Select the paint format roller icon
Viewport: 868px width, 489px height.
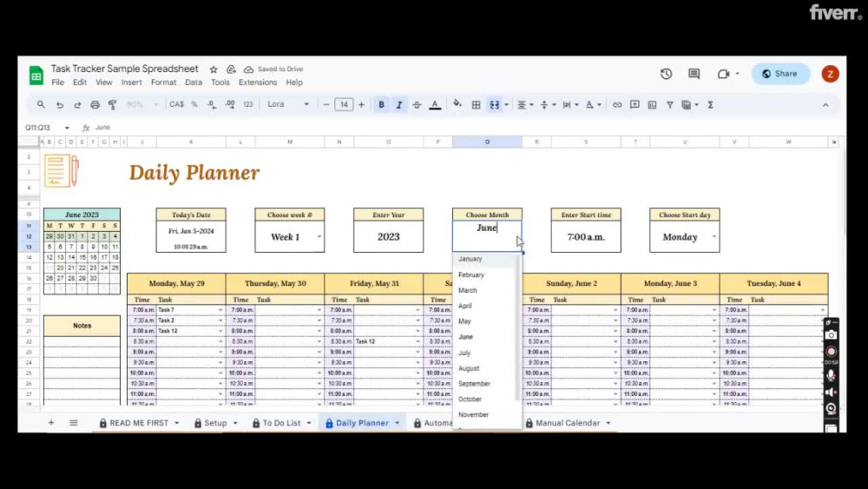coord(112,105)
